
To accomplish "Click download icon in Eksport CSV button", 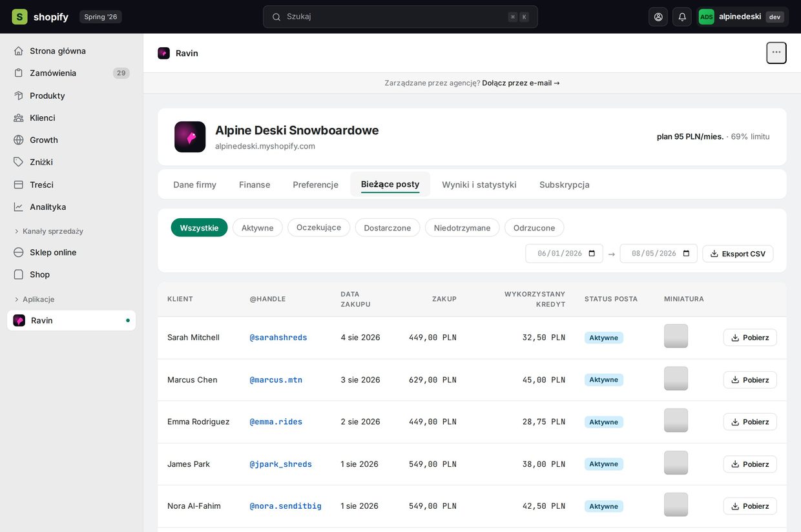I will click(714, 254).
